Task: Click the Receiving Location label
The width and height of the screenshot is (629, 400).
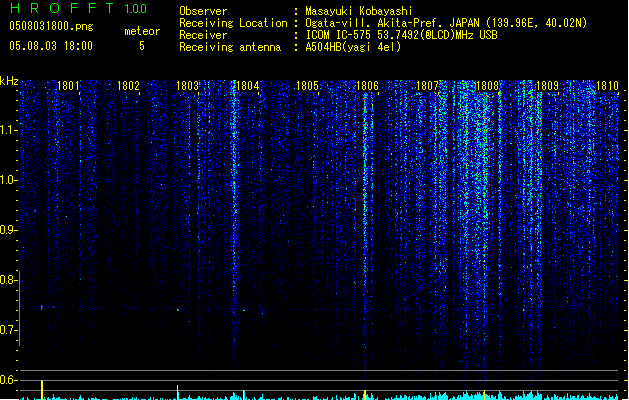Action: click(233, 23)
